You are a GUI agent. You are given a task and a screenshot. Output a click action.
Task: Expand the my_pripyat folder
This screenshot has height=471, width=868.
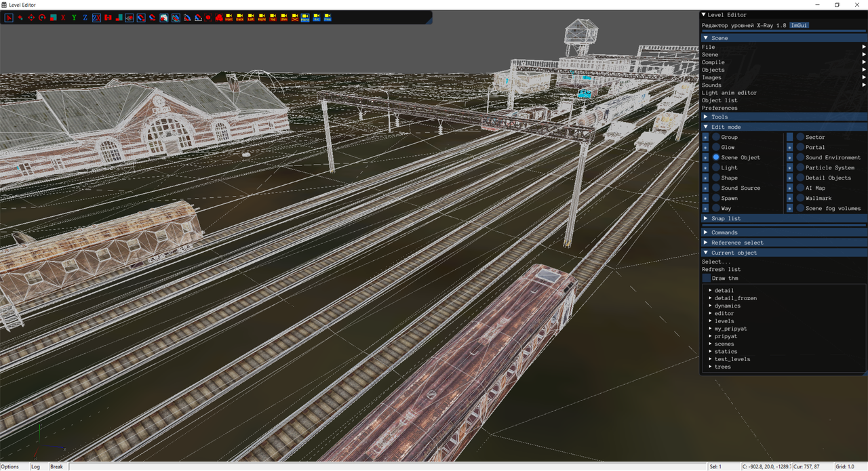click(x=710, y=329)
